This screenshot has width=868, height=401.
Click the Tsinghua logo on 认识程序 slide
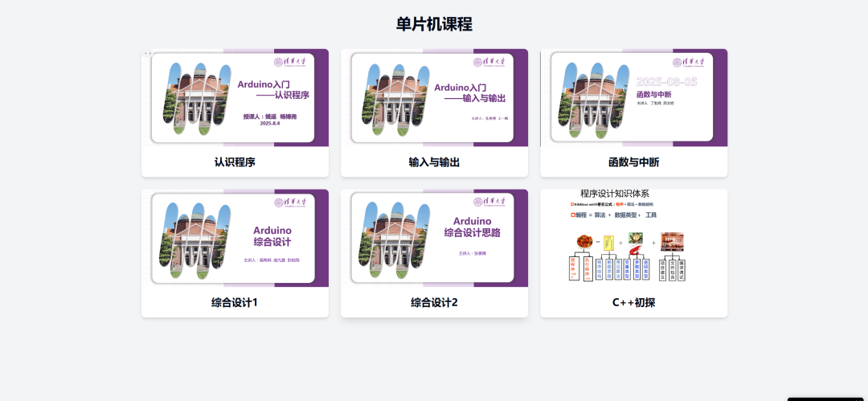coord(290,63)
